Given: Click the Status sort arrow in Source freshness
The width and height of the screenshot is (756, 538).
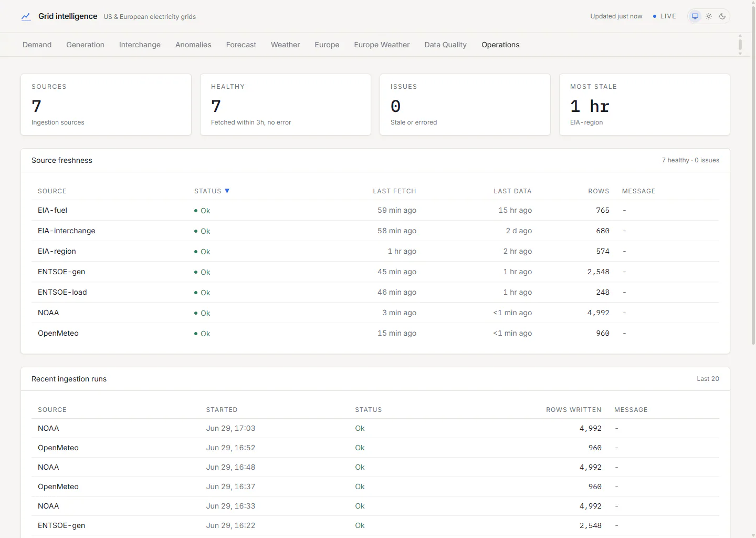Looking at the screenshot, I should [x=227, y=191].
